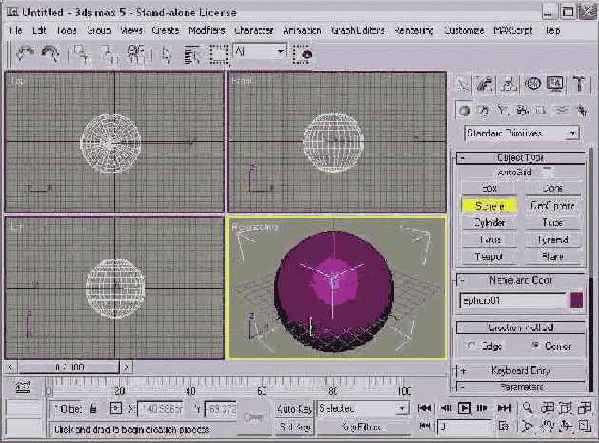Select the Cameras category icon
Screen dimensions: 599x443
click(522, 111)
